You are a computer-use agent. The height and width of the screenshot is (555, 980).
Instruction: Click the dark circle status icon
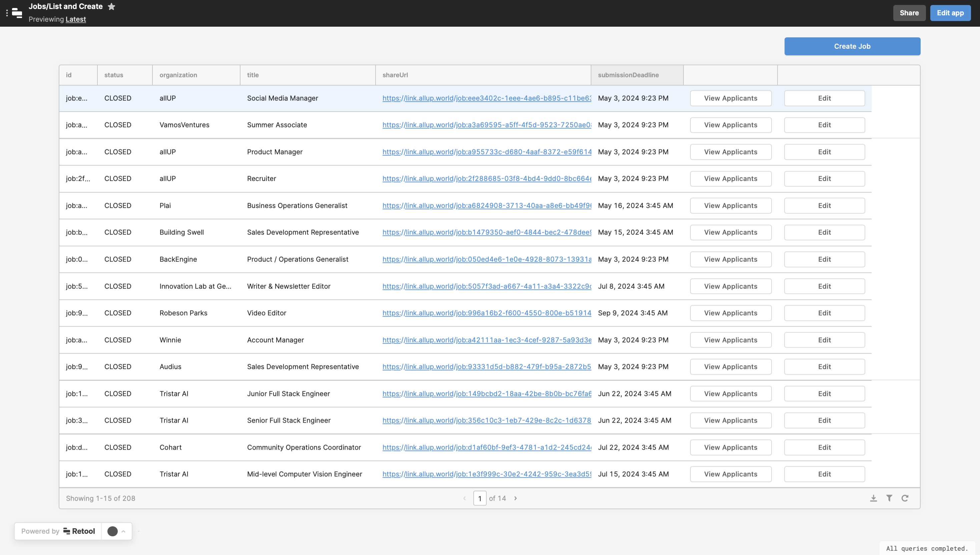coord(112,531)
